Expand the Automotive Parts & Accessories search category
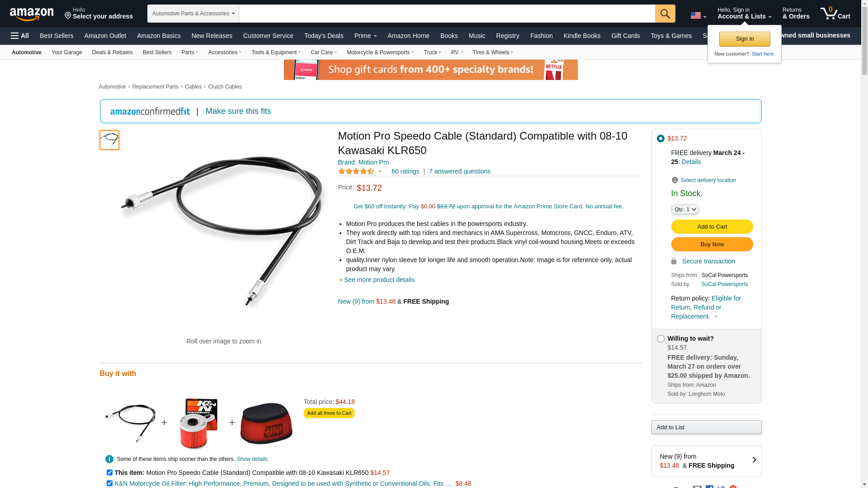The height and width of the screenshot is (488, 868). tap(193, 14)
